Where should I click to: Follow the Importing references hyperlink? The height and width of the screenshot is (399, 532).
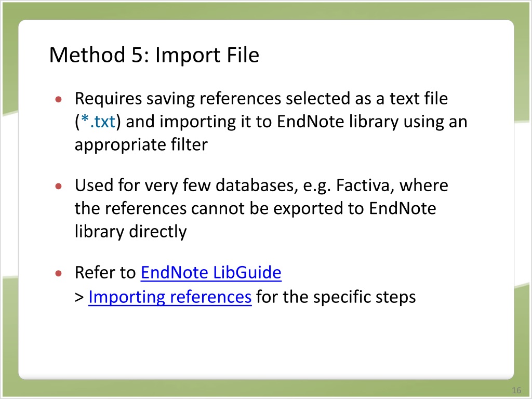(170, 297)
